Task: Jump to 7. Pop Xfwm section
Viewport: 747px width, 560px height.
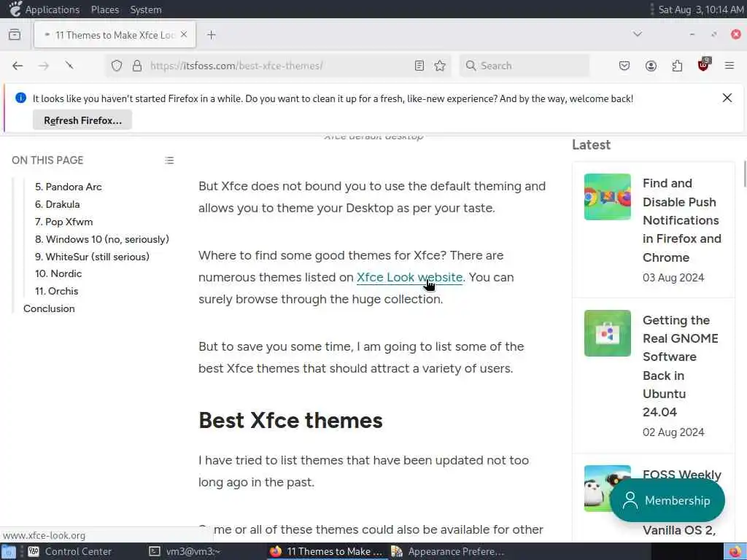Action: point(64,222)
